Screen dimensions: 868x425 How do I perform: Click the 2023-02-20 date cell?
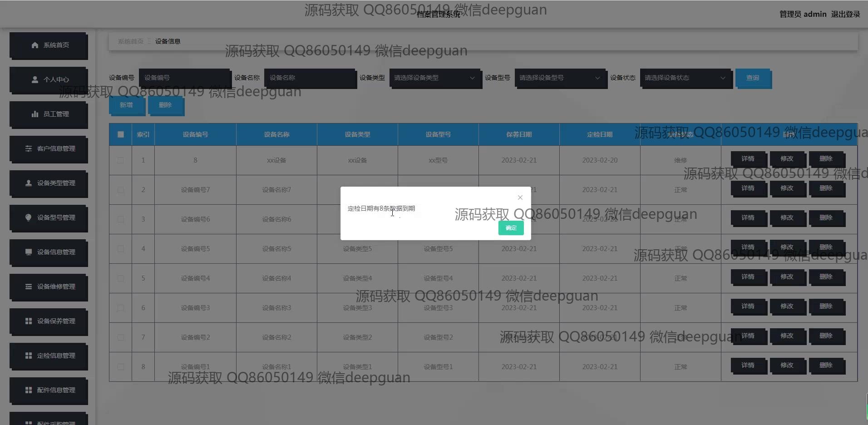(600, 160)
